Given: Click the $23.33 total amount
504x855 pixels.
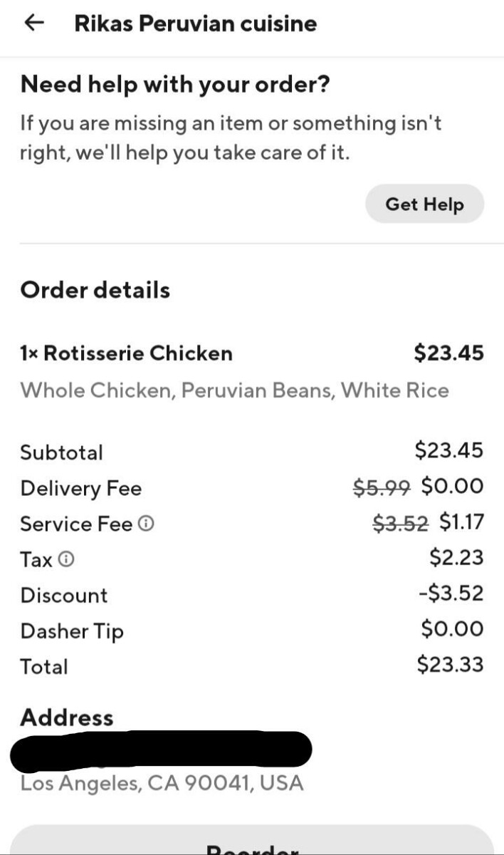Looking at the screenshot, I should coord(450,665).
